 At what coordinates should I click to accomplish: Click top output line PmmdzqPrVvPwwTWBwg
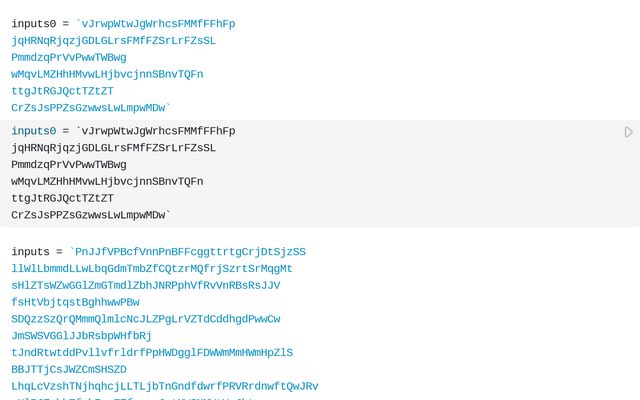69,57
